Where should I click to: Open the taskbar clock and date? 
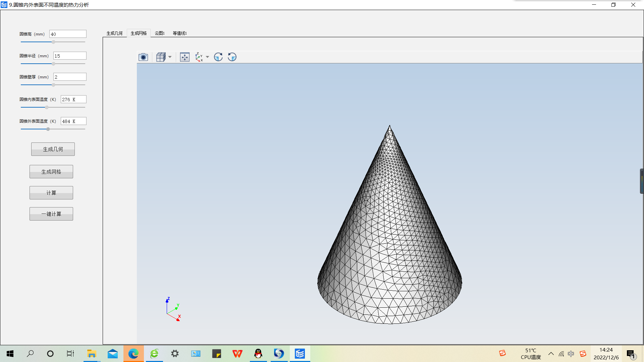[606, 354]
